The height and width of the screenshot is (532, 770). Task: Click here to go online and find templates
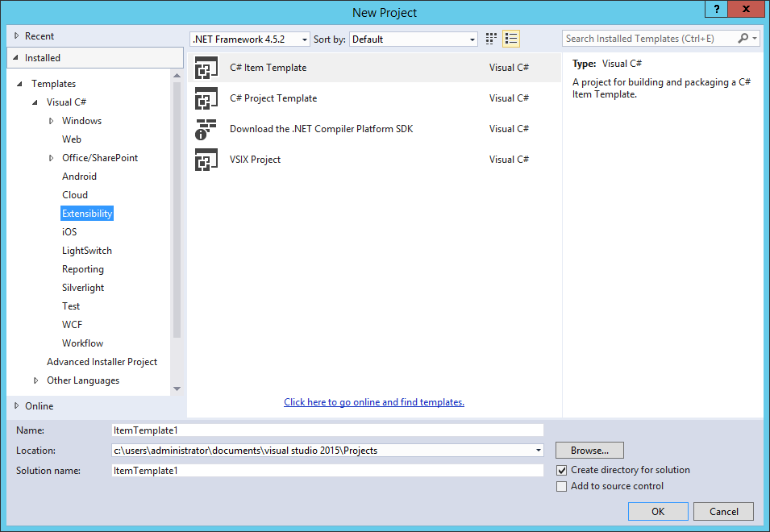(373, 402)
